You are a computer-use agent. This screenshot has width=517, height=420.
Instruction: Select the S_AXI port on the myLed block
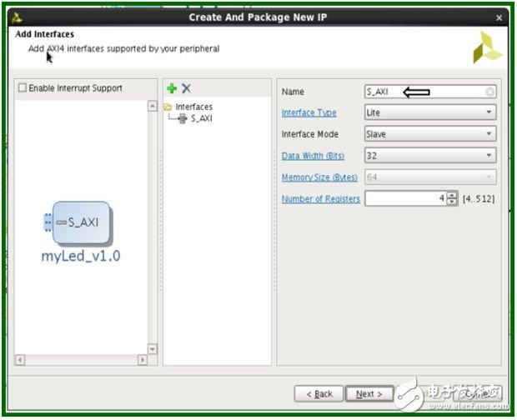point(83,222)
